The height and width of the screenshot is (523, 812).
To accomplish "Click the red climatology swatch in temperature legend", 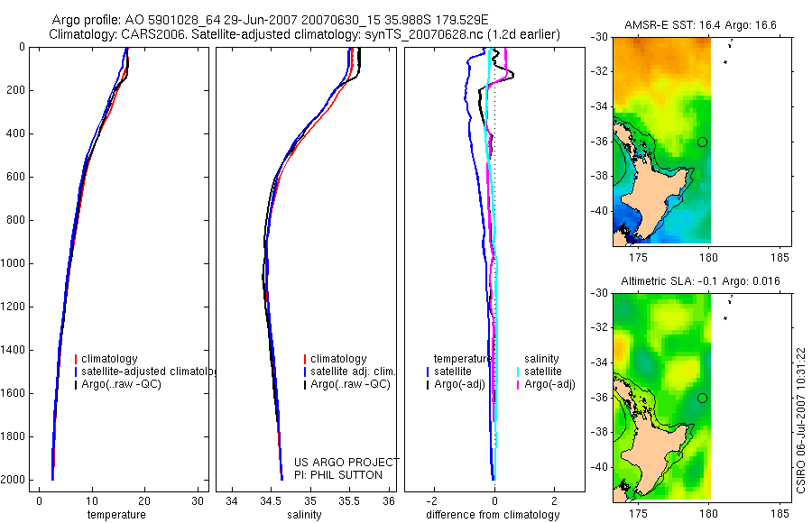I will pyautogui.click(x=76, y=359).
